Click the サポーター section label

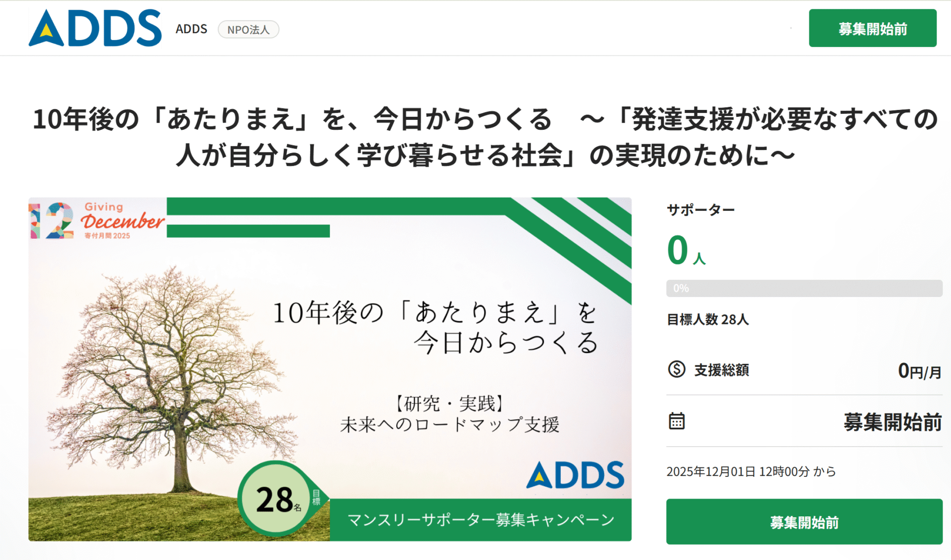click(700, 210)
